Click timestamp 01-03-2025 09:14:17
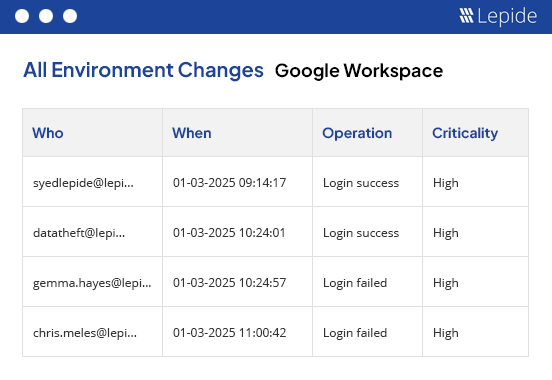Viewport: 552px width, 380px height. coord(230,183)
